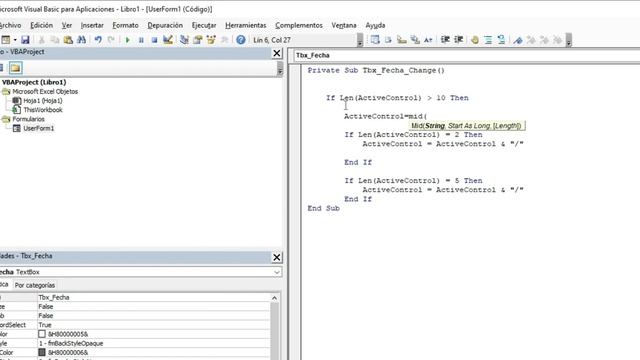Select UserForm1 in the project tree
The image size is (640, 360).
pyautogui.click(x=38, y=128)
